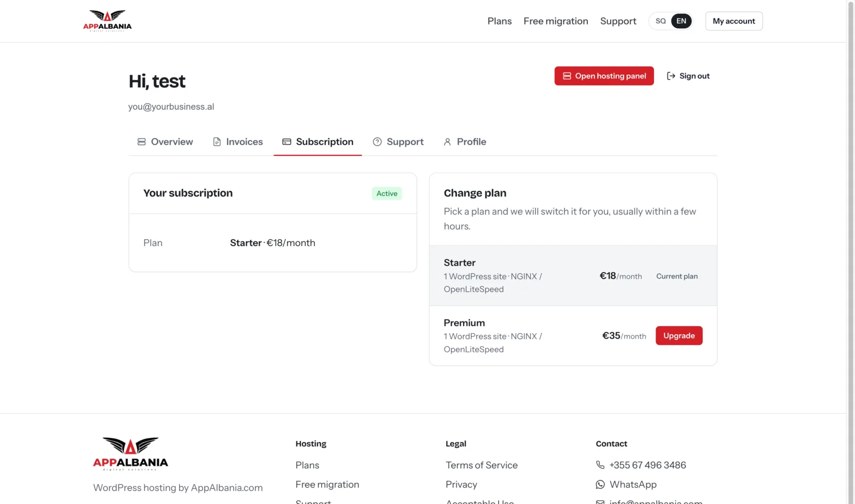Upgrade to the Premium plan

click(x=679, y=336)
